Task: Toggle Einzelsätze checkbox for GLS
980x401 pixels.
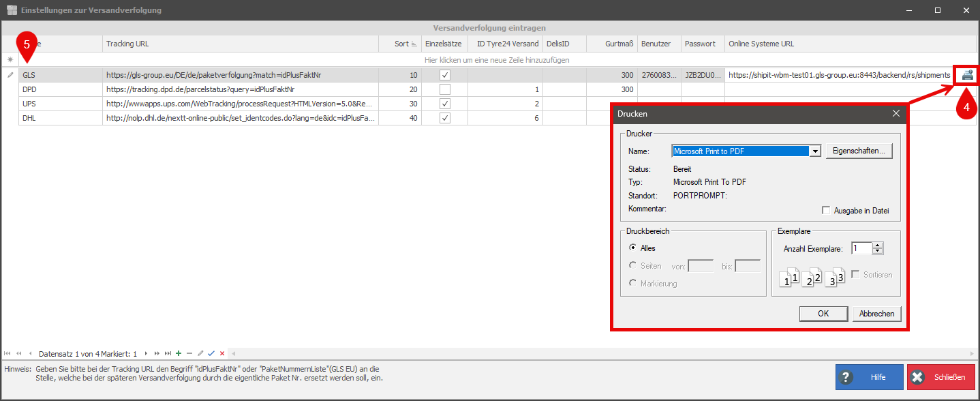Action: (x=445, y=75)
